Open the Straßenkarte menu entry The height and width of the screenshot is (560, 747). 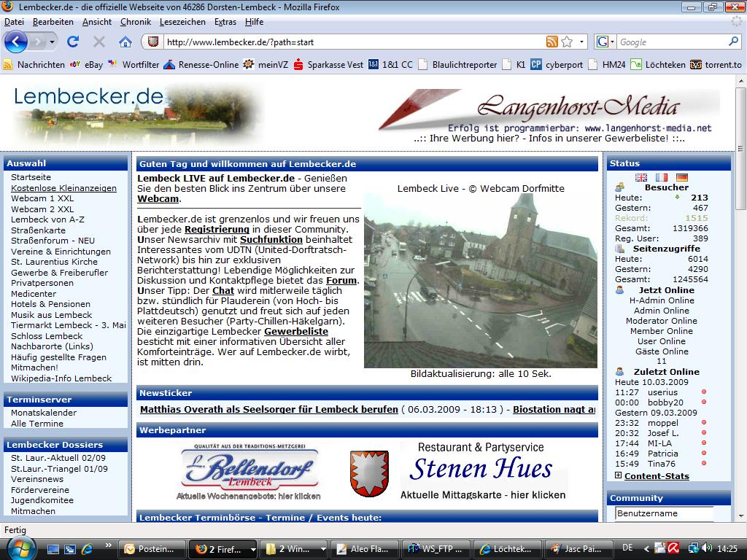(x=38, y=230)
